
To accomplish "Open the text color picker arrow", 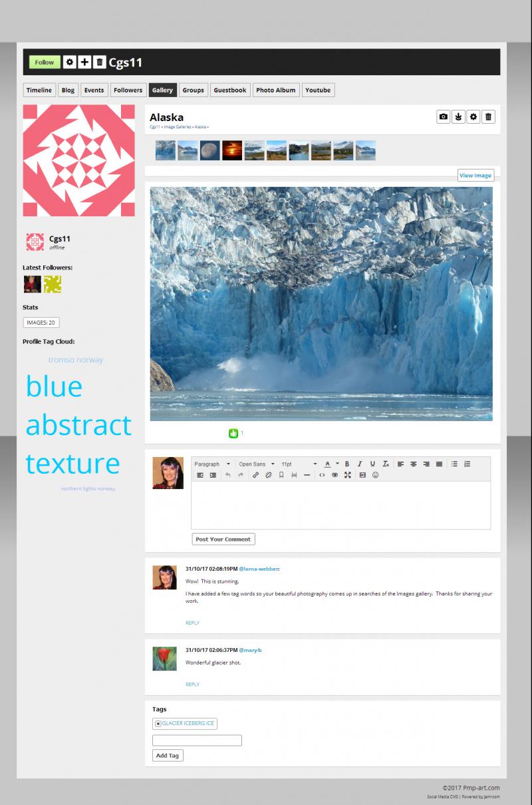I will coord(337,464).
